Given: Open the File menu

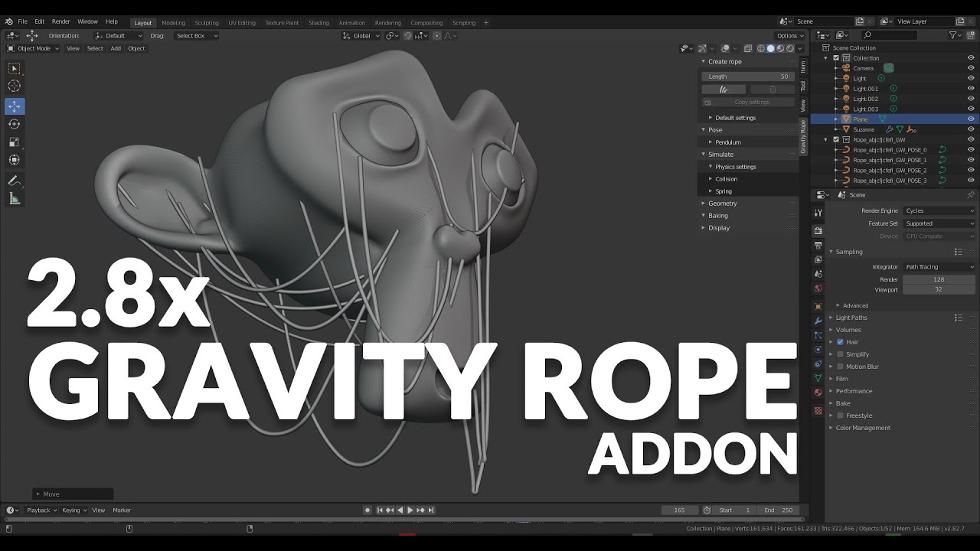Looking at the screenshot, I should click(x=23, y=21).
